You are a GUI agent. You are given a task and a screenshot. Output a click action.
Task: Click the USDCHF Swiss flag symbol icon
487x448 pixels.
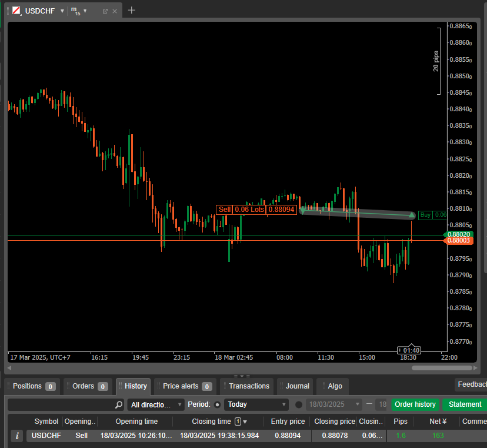pos(16,11)
